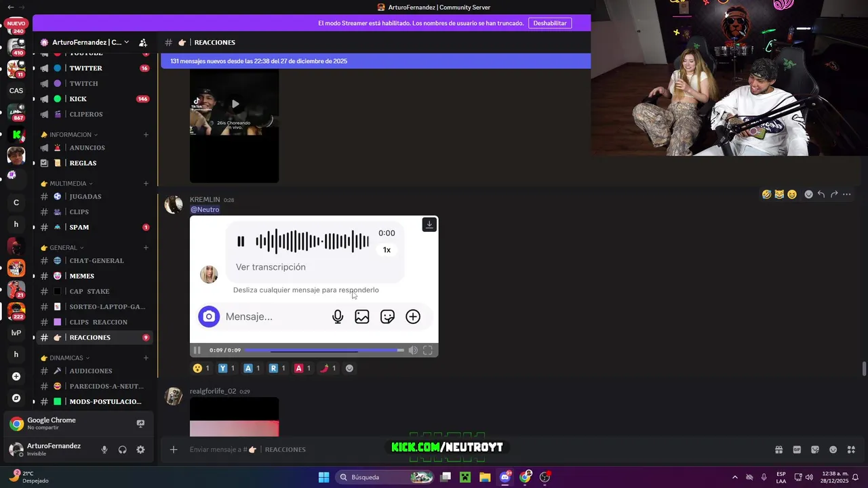Click Add a Server plus button
Image resolution: width=868 pixels, height=488 pixels.
point(16,376)
